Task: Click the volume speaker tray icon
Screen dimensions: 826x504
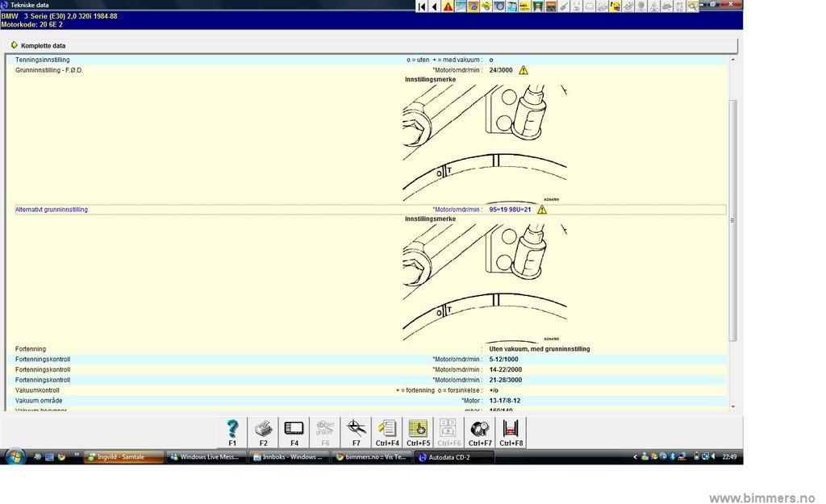Action: 713,456
